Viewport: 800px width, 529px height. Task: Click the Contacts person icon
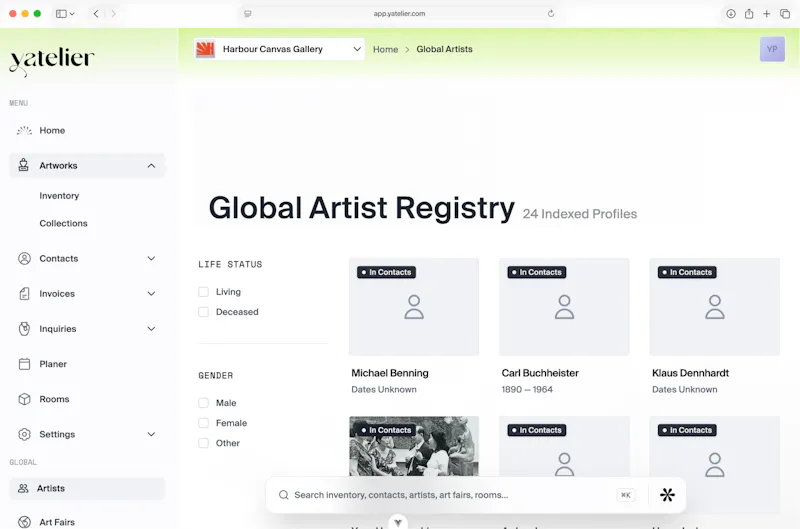(24, 259)
